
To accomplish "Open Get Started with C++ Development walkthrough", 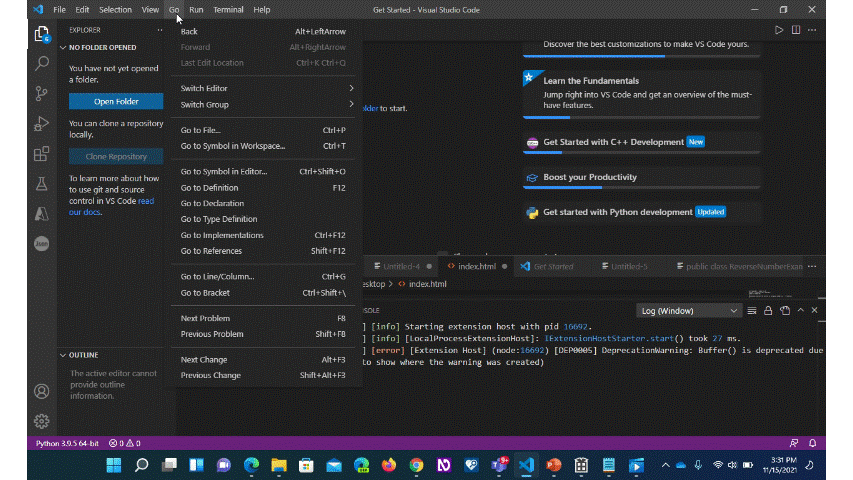I will (x=641, y=143).
